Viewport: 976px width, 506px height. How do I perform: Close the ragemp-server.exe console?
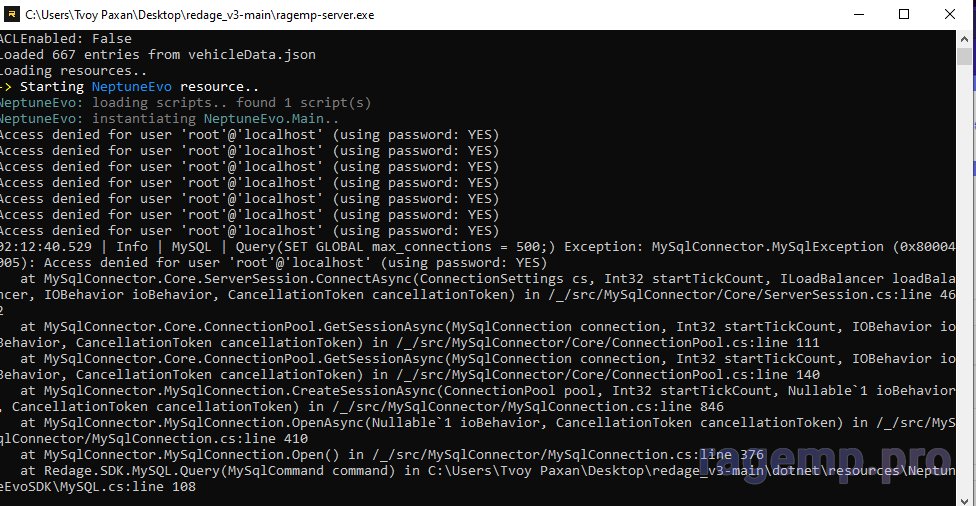click(950, 14)
